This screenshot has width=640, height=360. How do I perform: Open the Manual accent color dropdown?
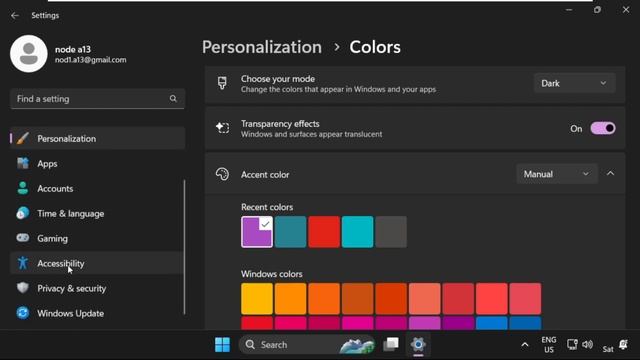557,174
